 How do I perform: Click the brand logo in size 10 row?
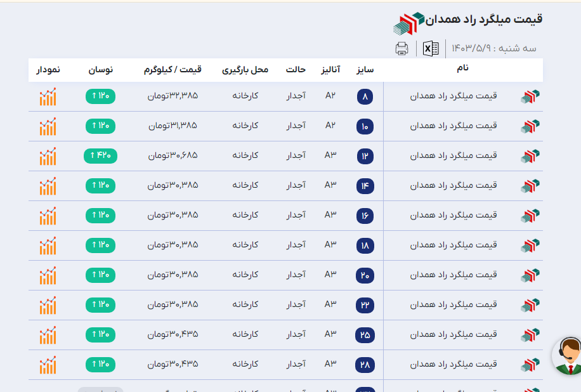click(x=530, y=126)
